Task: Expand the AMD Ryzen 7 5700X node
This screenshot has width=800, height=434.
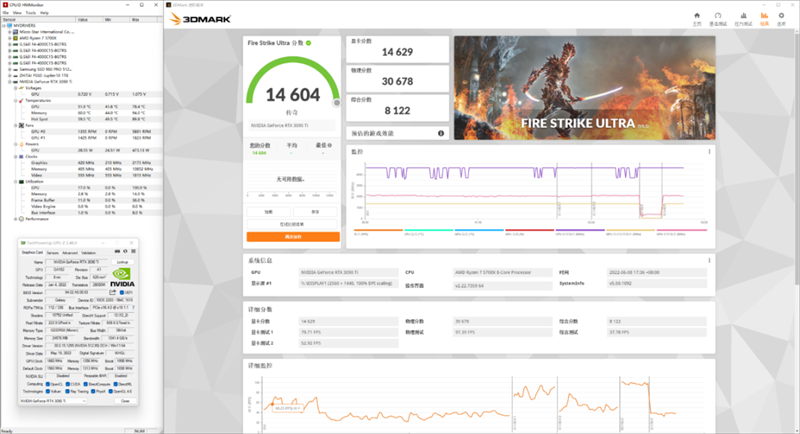Action: [x=9, y=38]
